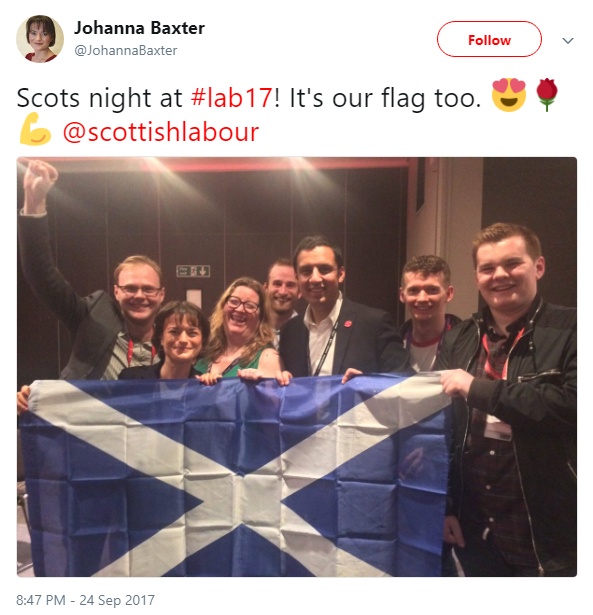Click the red badge on dark blazer

click(x=347, y=324)
